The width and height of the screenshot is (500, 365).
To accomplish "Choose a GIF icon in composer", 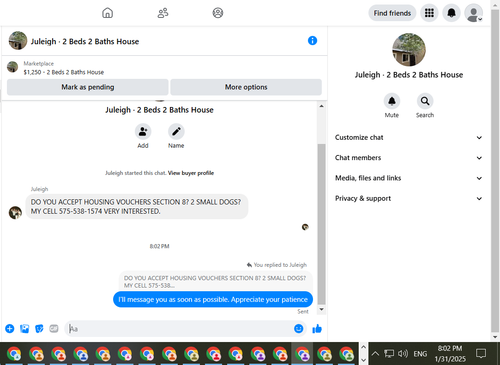I will click(54, 329).
